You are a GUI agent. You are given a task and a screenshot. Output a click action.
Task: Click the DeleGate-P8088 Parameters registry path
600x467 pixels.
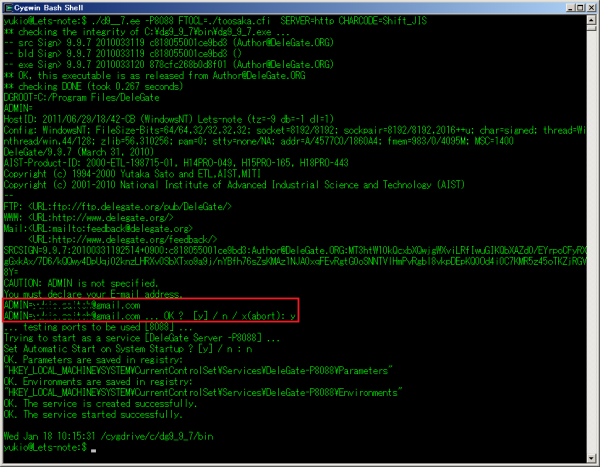(x=180, y=364)
